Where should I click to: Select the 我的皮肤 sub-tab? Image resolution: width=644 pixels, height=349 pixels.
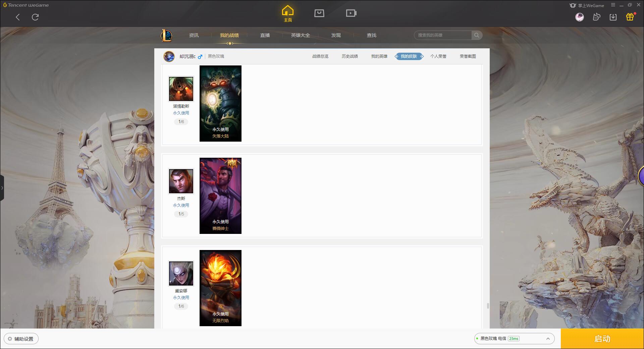409,56
